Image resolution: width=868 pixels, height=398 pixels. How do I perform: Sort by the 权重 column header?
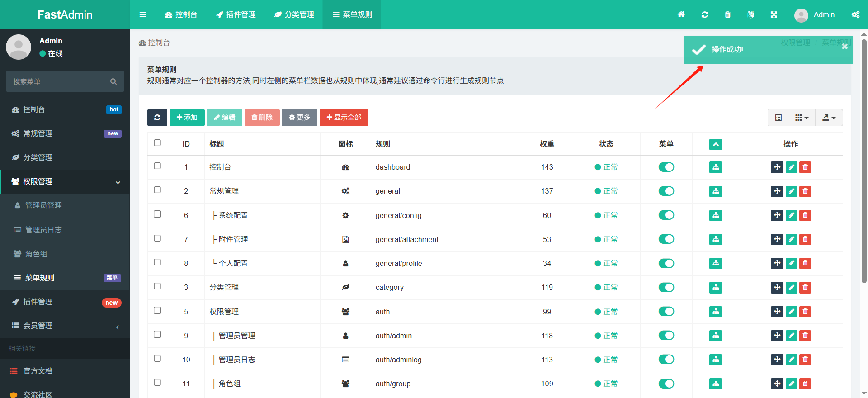click(547, 144)
